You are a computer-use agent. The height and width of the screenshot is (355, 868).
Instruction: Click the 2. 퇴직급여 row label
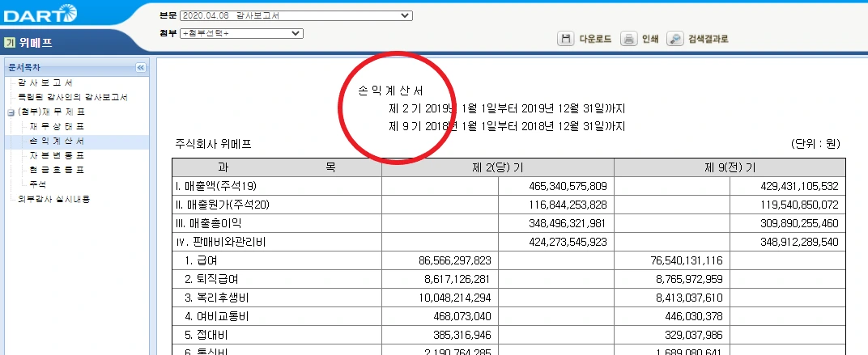coord(212,279)
